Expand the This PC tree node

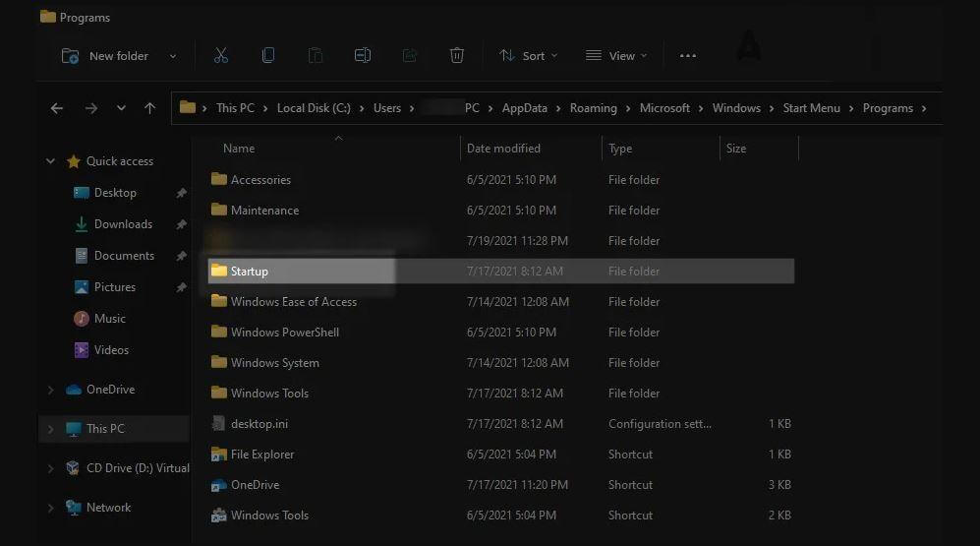(x=51, y=429)
